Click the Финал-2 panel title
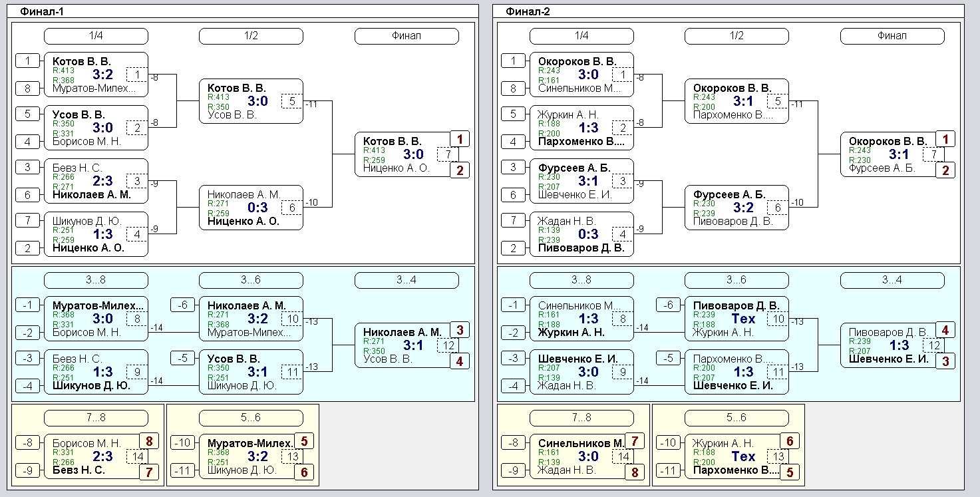The image size is (980, 497). tap(528, 11)
